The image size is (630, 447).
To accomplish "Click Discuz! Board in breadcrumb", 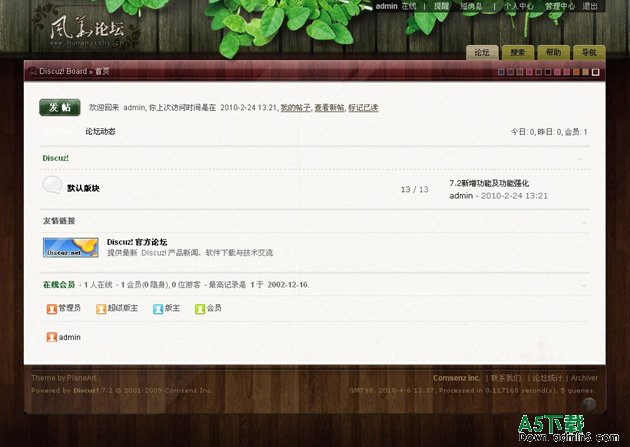I will tap(63, 71).
